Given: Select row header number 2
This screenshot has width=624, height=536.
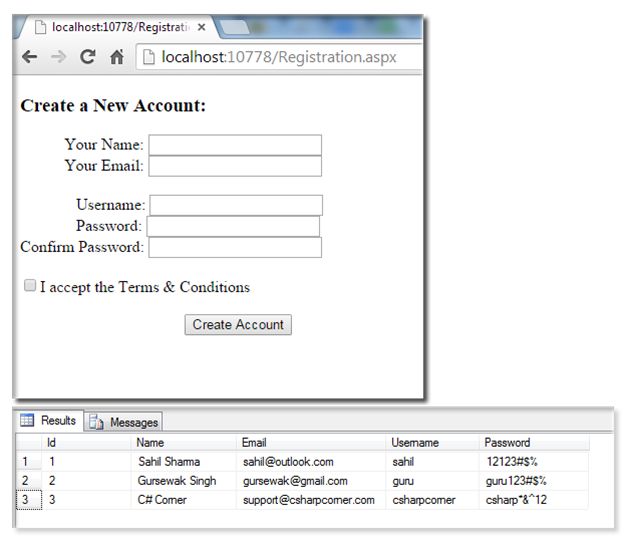Looking at the screenshot, I should point(28,481).
